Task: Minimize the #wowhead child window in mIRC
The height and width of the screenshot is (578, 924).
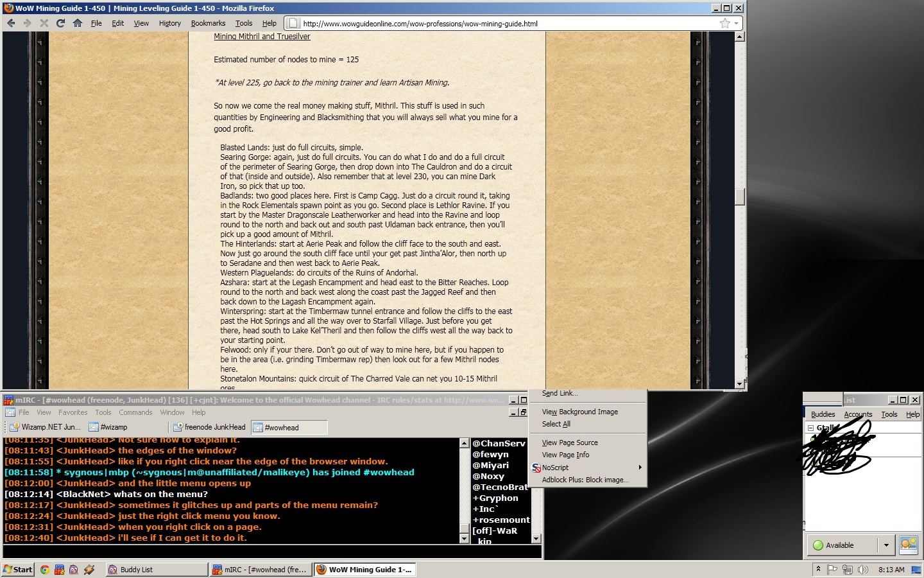Action: [513, 412]
